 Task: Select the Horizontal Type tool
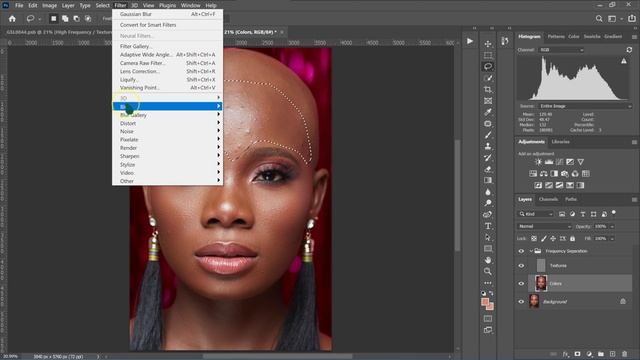488,226
